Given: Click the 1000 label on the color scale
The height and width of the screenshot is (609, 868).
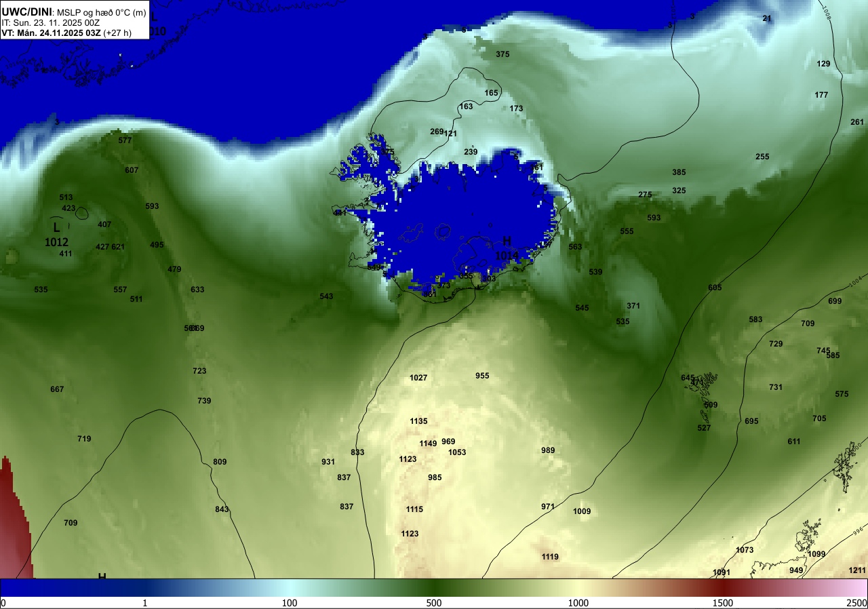Looking at the screenshot, I should [578, 604].
